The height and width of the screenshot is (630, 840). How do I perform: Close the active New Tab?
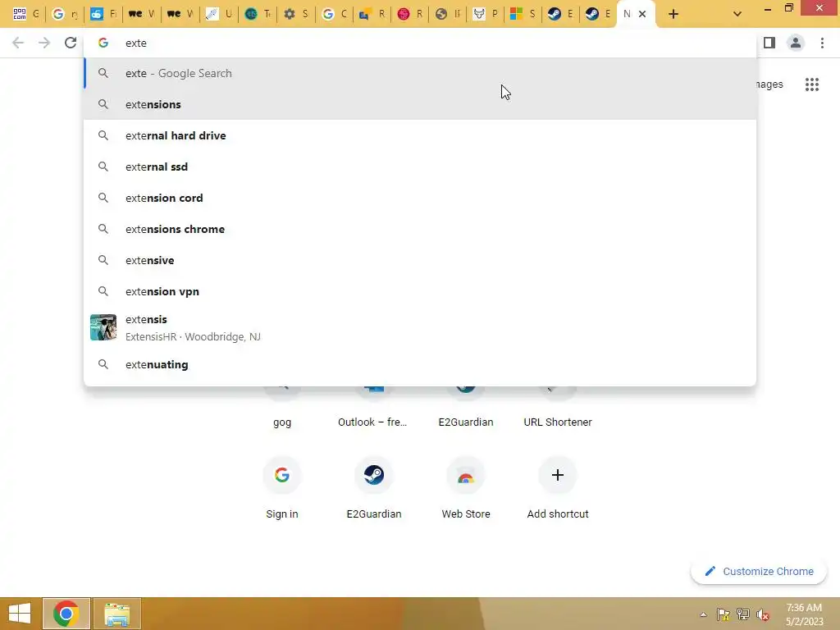point(642,14)
